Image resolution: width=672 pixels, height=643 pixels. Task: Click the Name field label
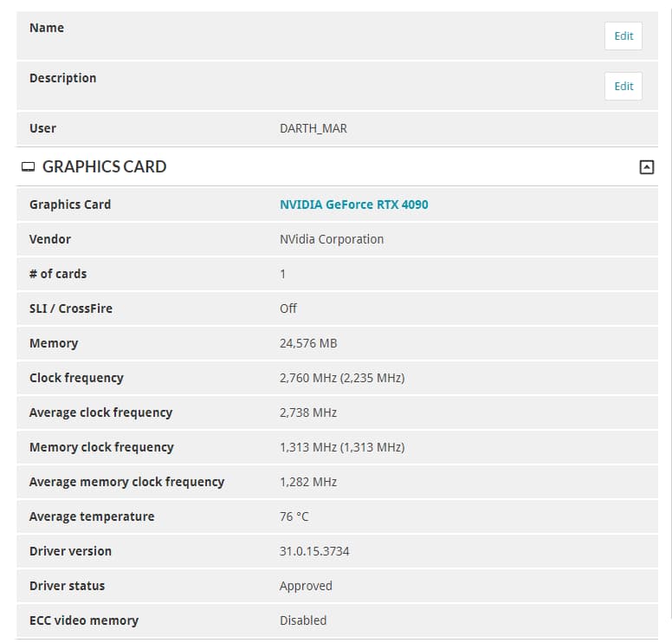click(x=47, y=28)
